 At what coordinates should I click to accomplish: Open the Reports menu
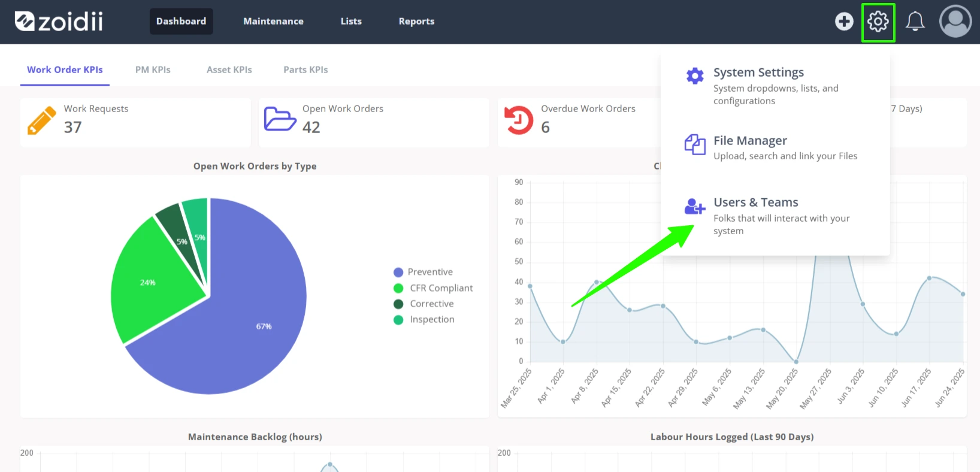[416, 22]
